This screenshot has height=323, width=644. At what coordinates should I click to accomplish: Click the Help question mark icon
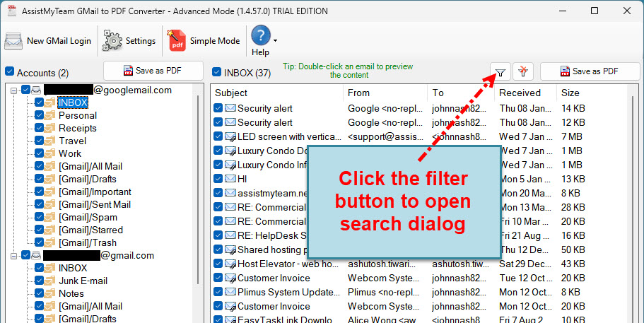tap(261, 35)
